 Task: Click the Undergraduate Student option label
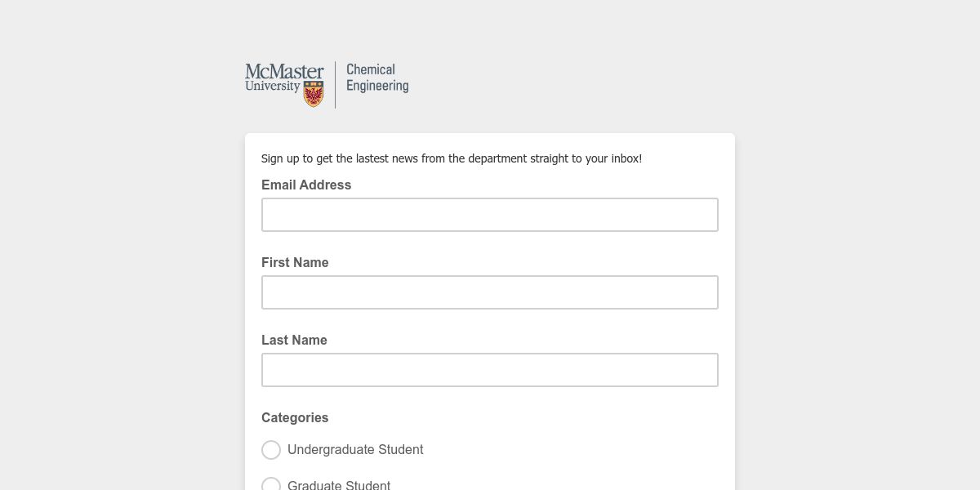[x=355, y=450]
